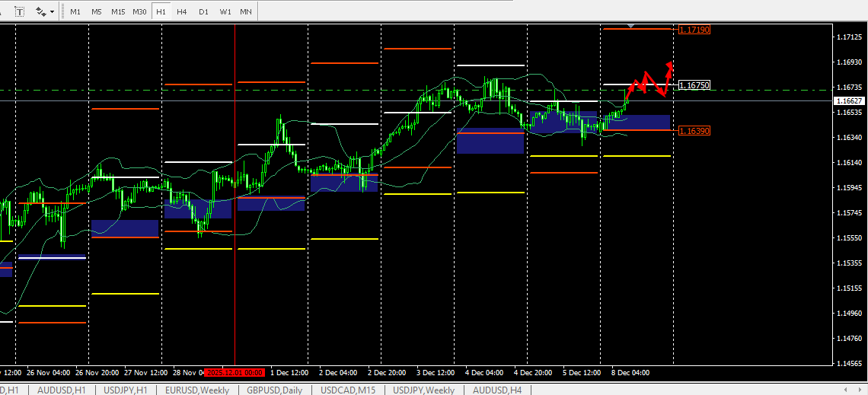Click the 3 Dec 12:00 time label
This screenshot has height=395, width=868.
click(x=435, y=373)
